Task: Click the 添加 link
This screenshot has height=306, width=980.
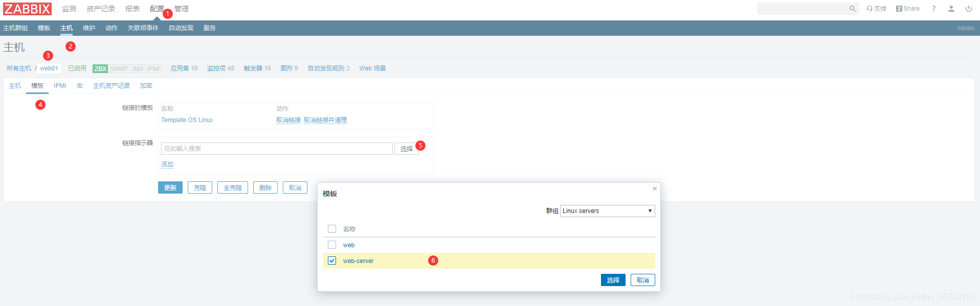Action: (x=167, y=164)
